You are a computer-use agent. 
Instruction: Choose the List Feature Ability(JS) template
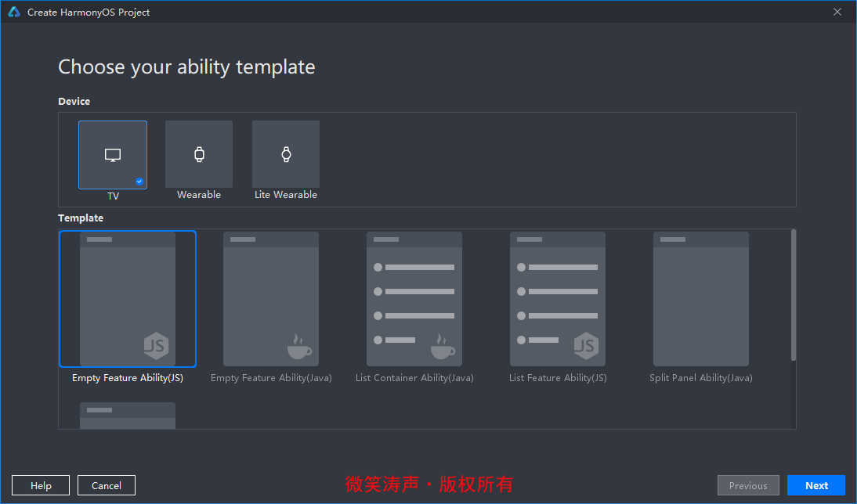558,299
